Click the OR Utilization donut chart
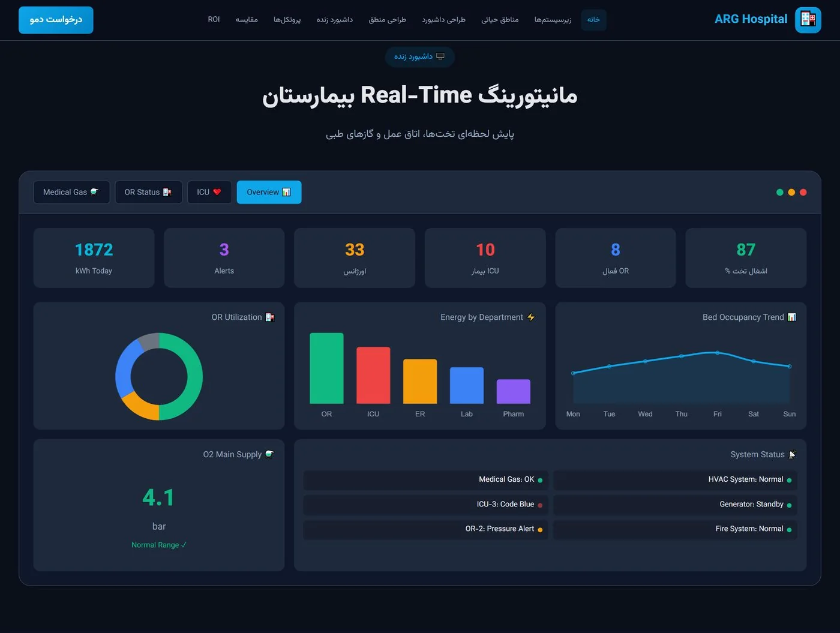Image resolution: width=840 pixels, height=633 pixels. coord(159,377)
